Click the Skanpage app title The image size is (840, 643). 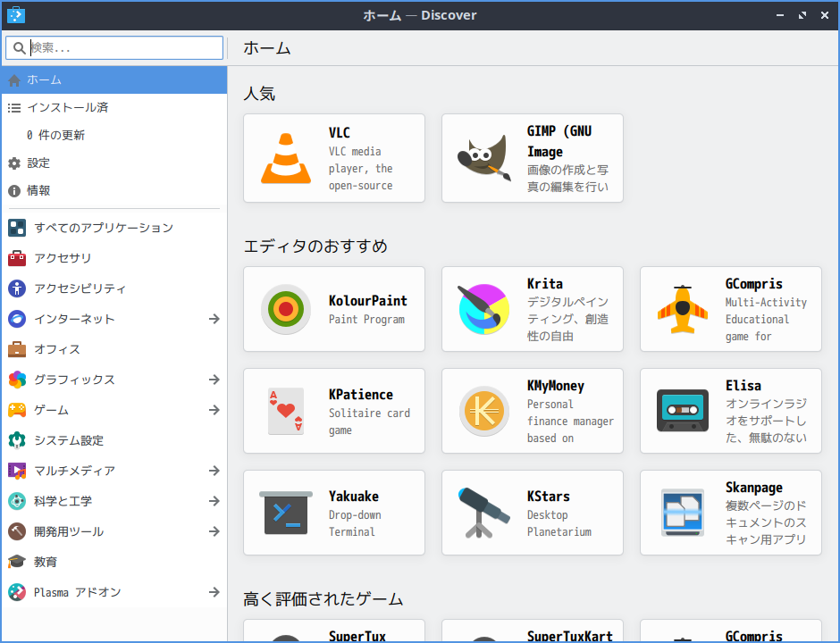[753, 488]
